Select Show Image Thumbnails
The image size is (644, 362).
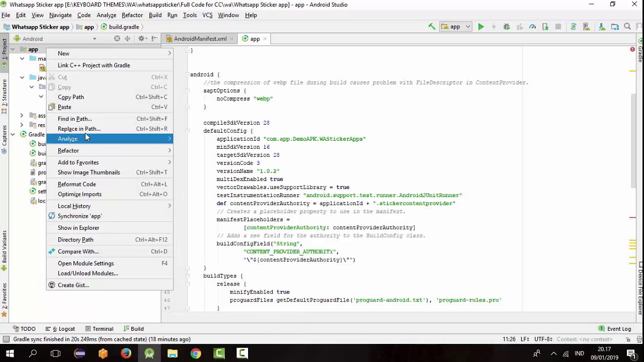tap(110, 172)
